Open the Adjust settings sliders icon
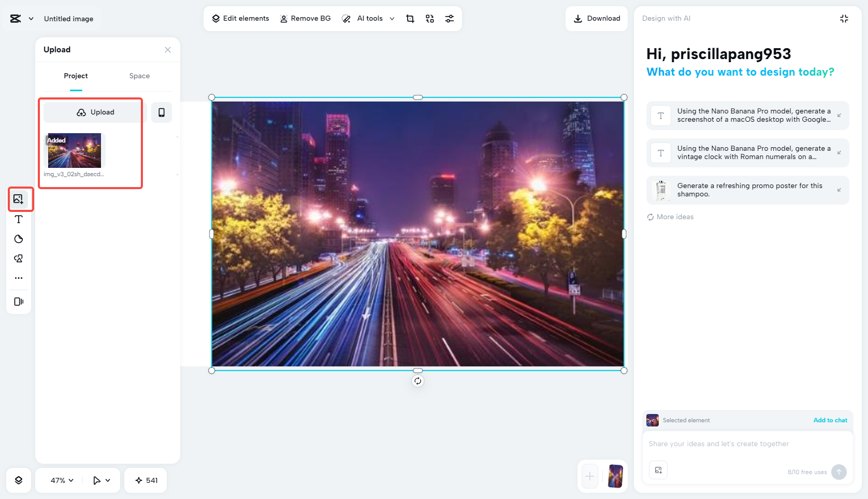The height and width of the screenshot is (499, 868). tap(449, 18)
